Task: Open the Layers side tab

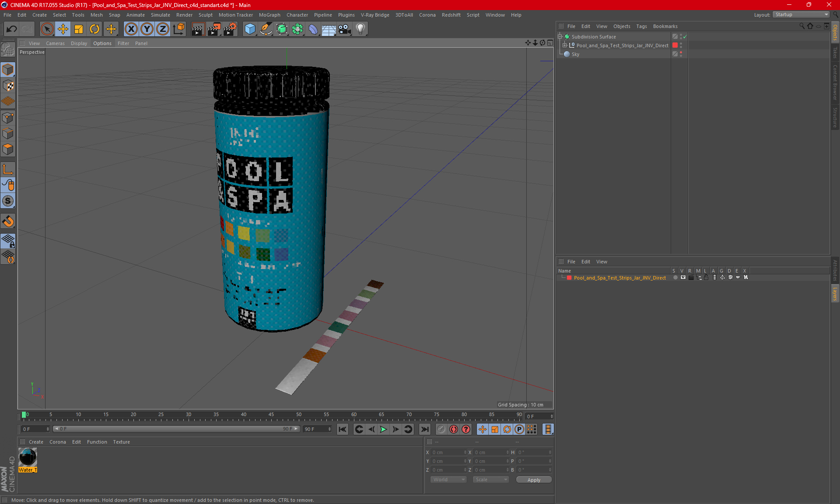Action: [835, 294]
